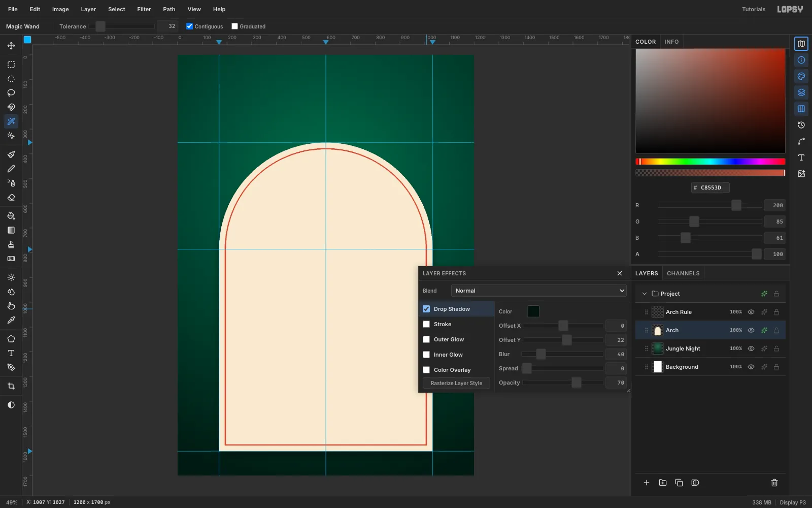This screenshot has height=508, width=812.
Task: Collapse the Project layer group
Action: coord(645,294)
